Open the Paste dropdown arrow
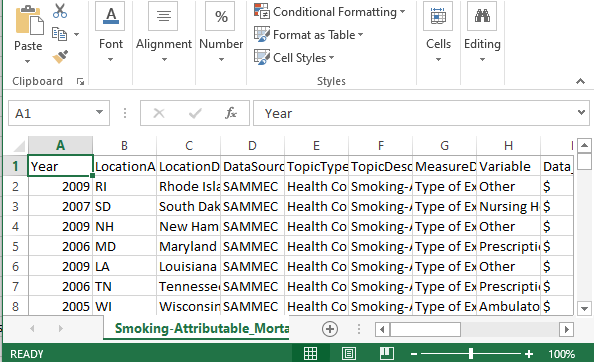The width and height of the screenshot is (594, 362). (x=27, y=61)
